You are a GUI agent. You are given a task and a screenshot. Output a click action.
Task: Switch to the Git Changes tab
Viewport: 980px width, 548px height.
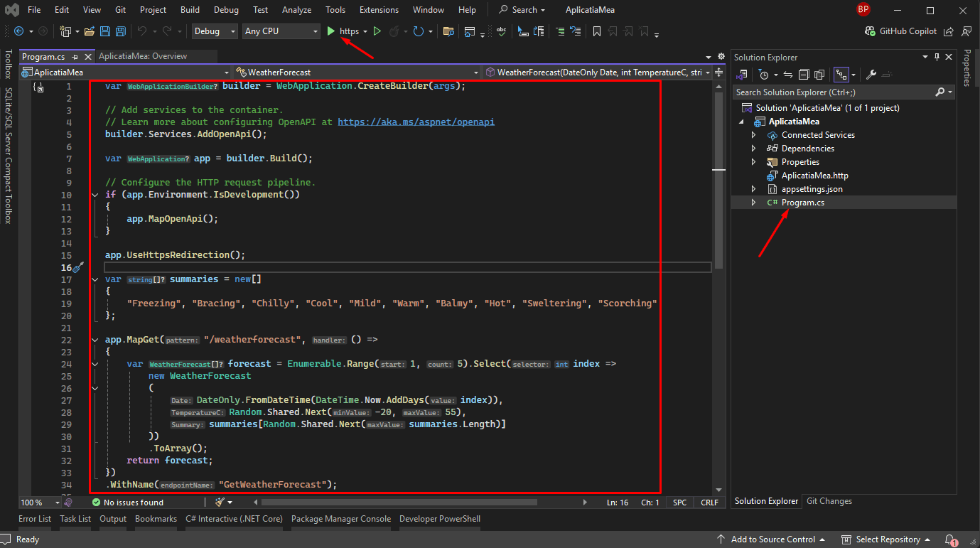tap(829, 501)
